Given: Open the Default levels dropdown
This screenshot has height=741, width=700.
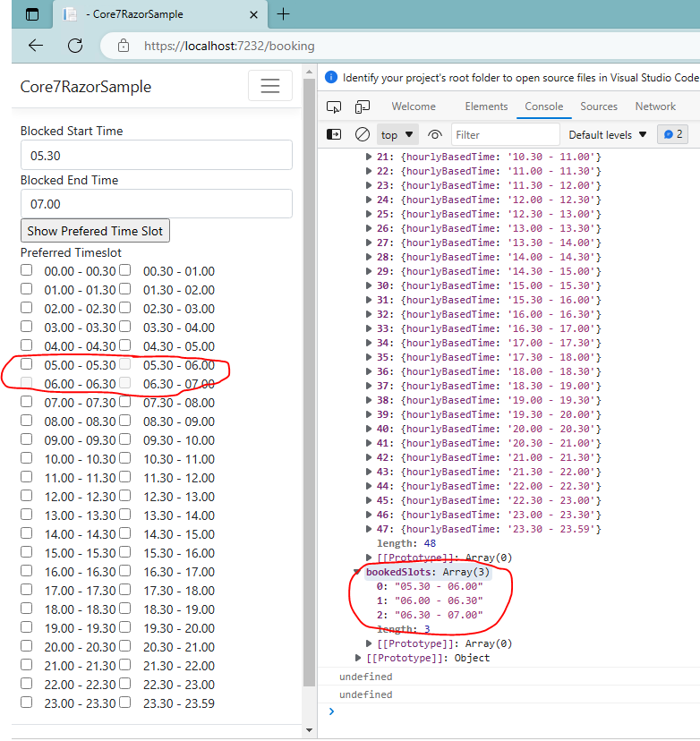Looking at the screenshot, I should click(x=608, y=134).
